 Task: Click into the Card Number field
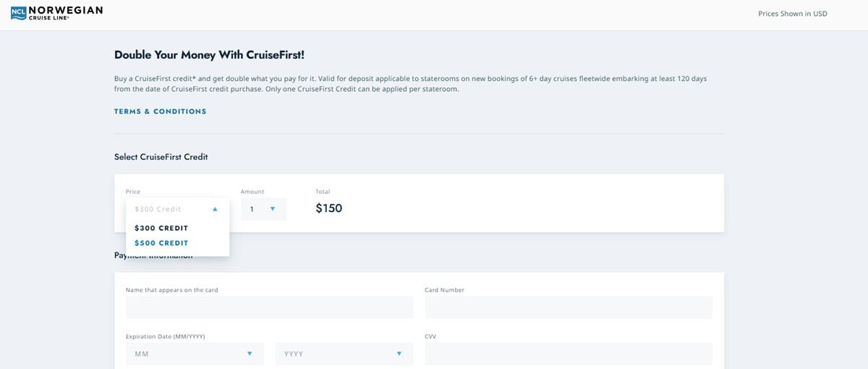click(568, 307)
